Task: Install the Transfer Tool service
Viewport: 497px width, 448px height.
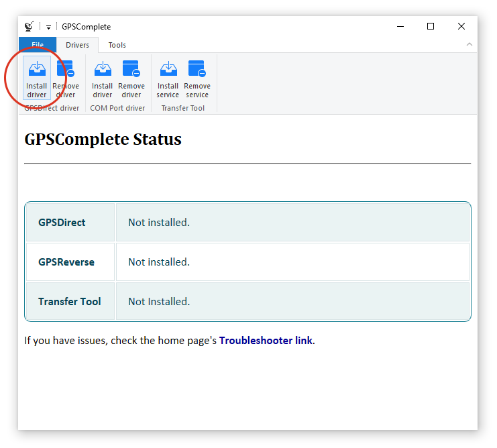Action: [x=168, y=78]
